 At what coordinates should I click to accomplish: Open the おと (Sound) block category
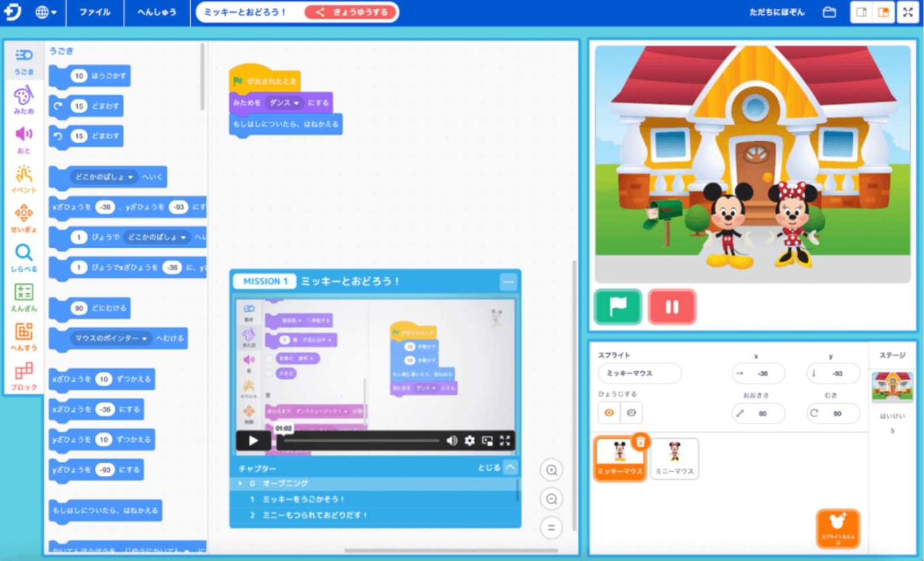click(24, 139)
